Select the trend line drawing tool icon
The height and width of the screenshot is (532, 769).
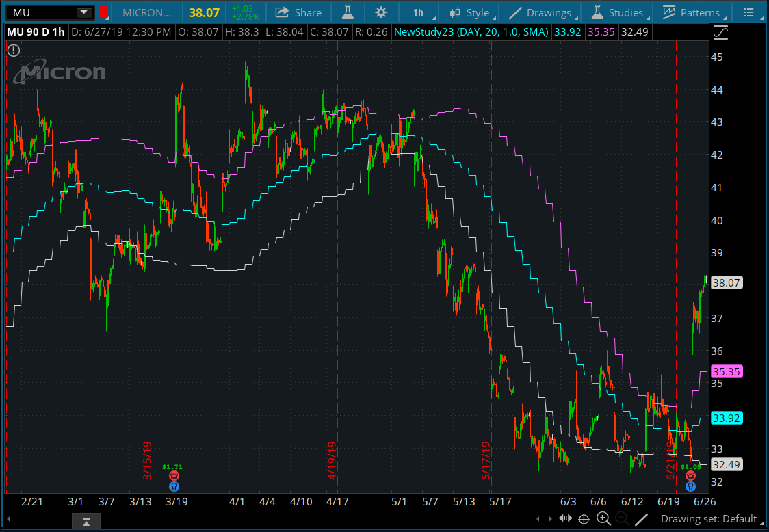click(641, 519)
